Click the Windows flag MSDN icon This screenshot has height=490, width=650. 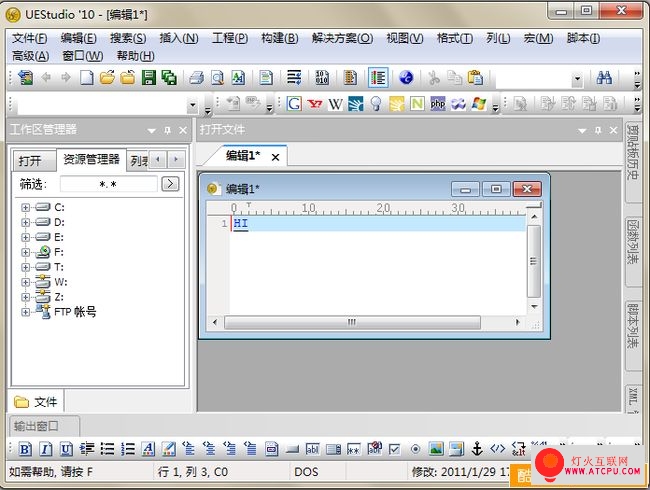click(x=478, y=103)
